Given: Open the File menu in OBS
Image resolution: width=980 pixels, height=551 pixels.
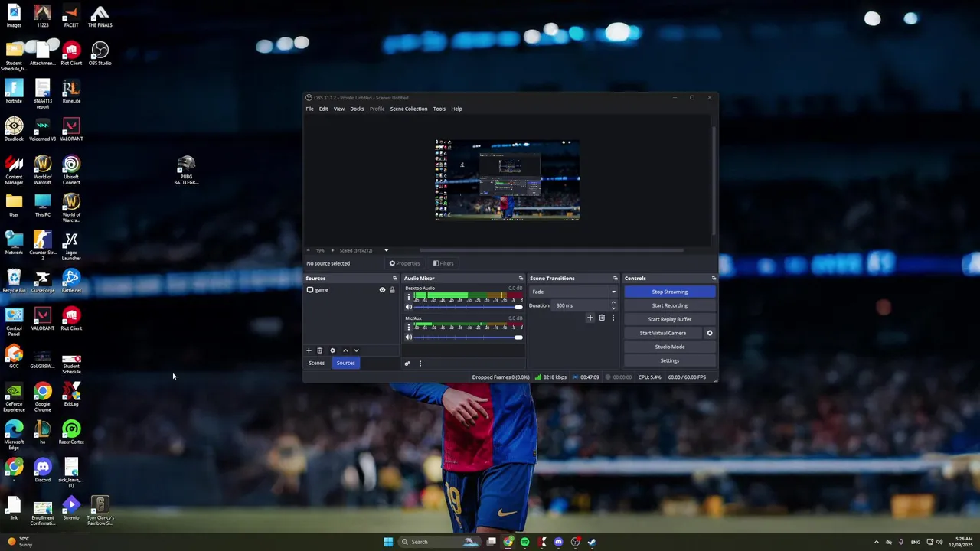Looking at the screenshot, I should pos(310,109).
